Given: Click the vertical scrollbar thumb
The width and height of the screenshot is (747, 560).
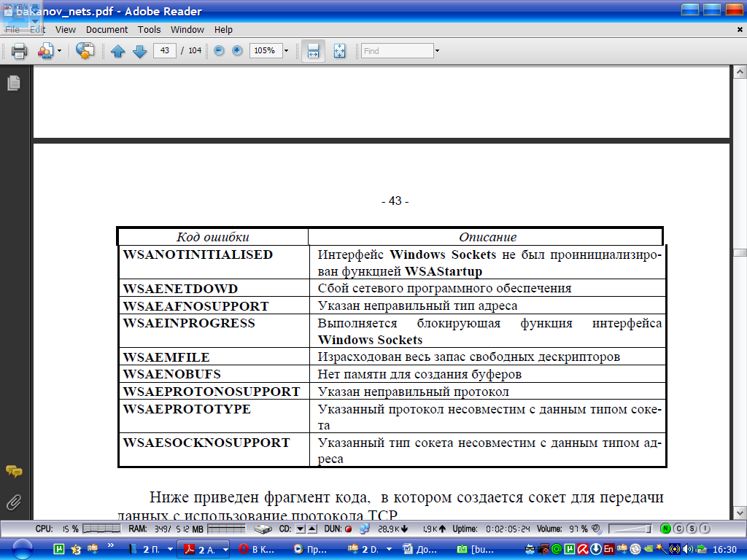Looking at the screenshot, I should tap(740, 252).
